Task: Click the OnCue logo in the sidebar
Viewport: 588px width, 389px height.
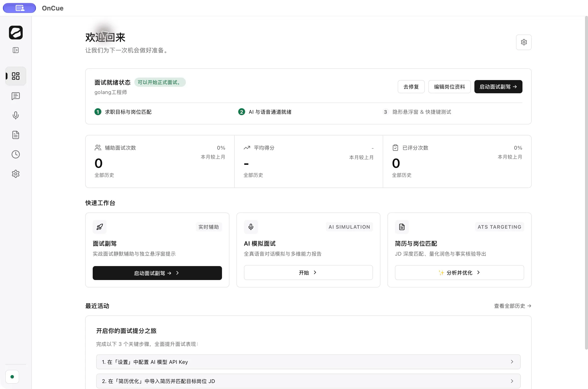Action: (16, 32)
